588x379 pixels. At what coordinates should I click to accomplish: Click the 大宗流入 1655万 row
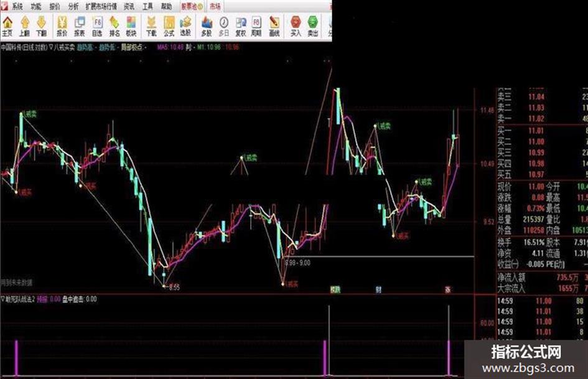click(542, 288)
